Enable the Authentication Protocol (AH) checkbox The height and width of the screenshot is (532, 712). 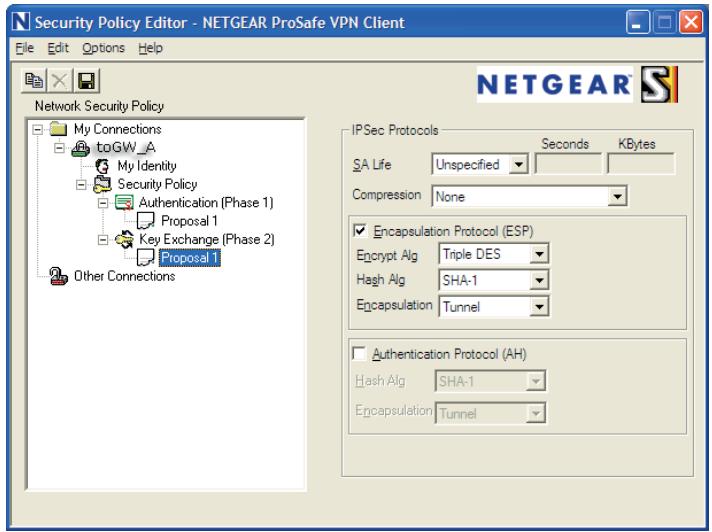tap(359, 353)
